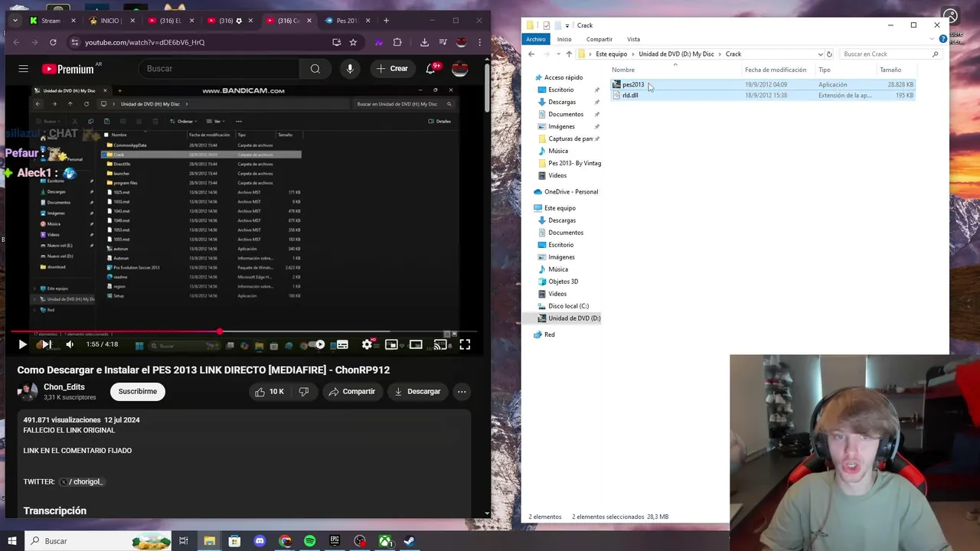Open Discord from the taskbar
Image resolution: width=980 pixels, height=551 pixels.
pyautogui.click(x=260, y=541)
